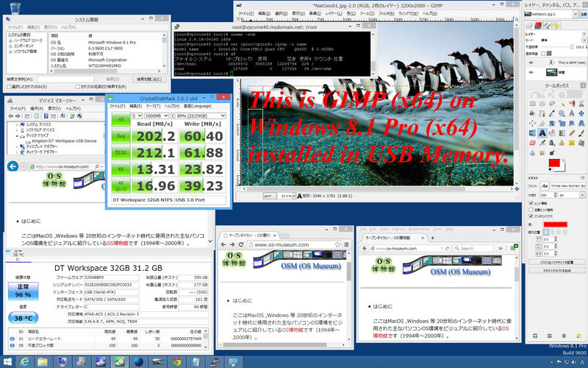
Task: Open the Language menu in CrystalDiskMark
Action: point(197,106)
